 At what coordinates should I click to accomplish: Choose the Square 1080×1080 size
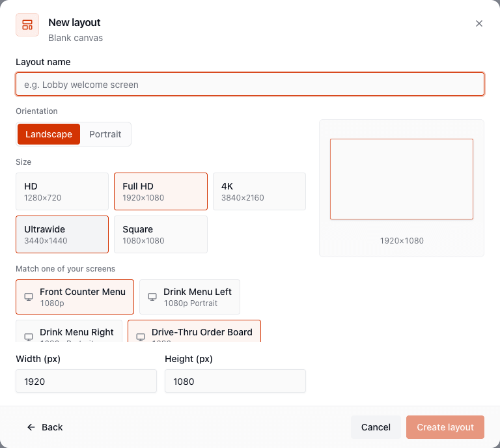tap(161, 234)
